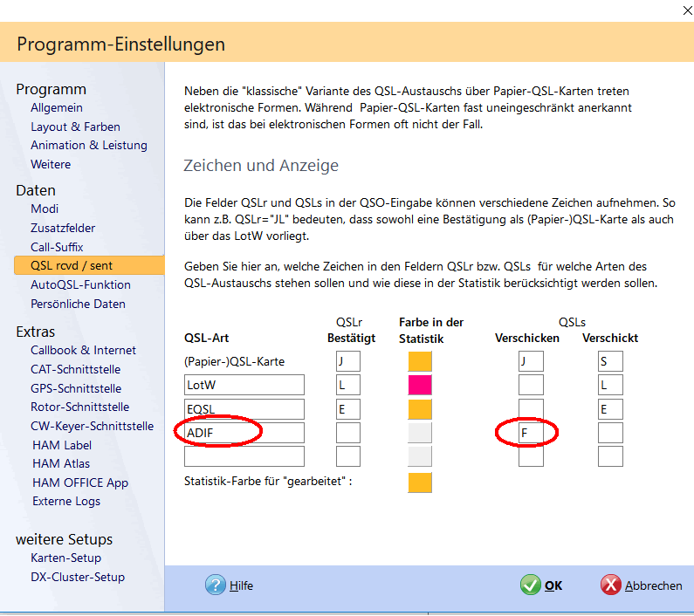Select GPS-Schnittstelle in sidebar
Screen dimensions: 694x616
76,388
